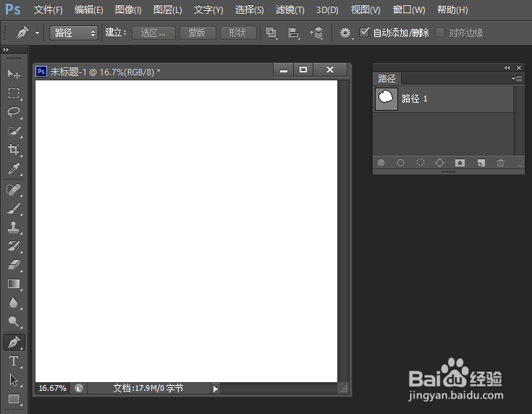The height and width of the screenshot is (414, 532).
Task: Maximize the 未标题-1 document window
Action: (x=303, y=69)
